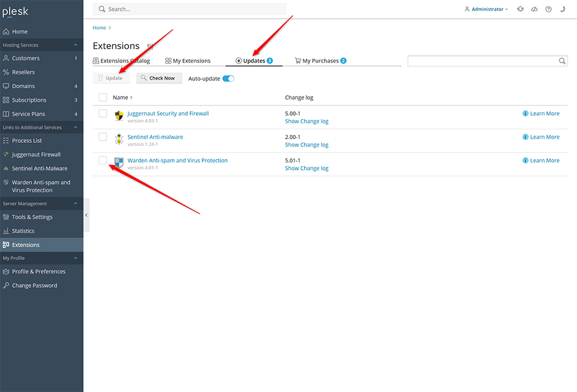Show Change log for Sentinel Anti-malware
Viewport: 577px width, 392px height.
point(306,145)
